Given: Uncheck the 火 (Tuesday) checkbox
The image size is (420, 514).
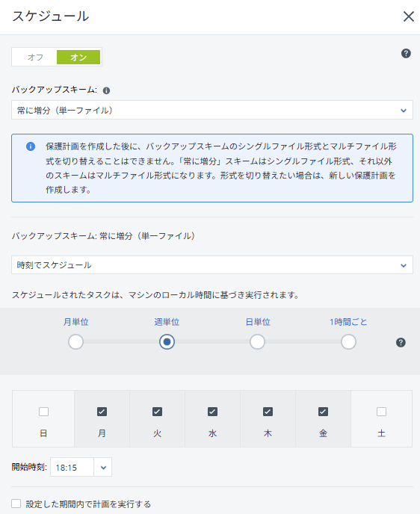Looking at the screenshot, I should (x=158, y=412).
